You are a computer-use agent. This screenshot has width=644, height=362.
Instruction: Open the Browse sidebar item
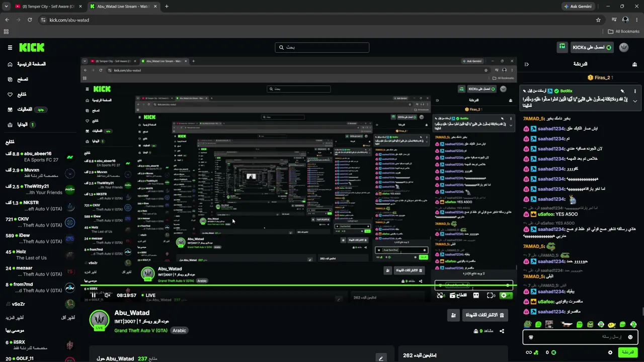(18, 79)
